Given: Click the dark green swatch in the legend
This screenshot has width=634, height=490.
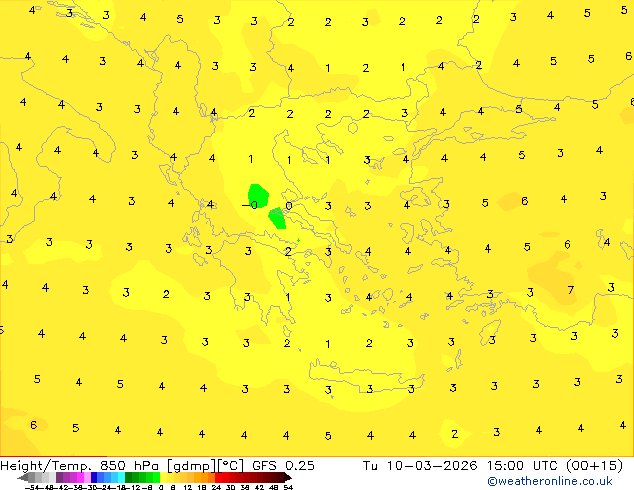Looking at the screenshot, I should pyautogui.click(x=128, y=477).
